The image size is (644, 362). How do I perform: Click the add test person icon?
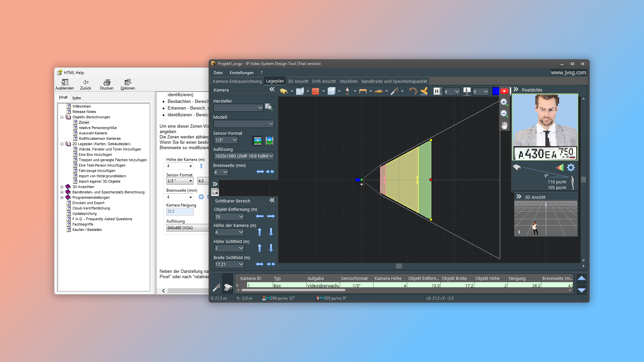(347, 91)
